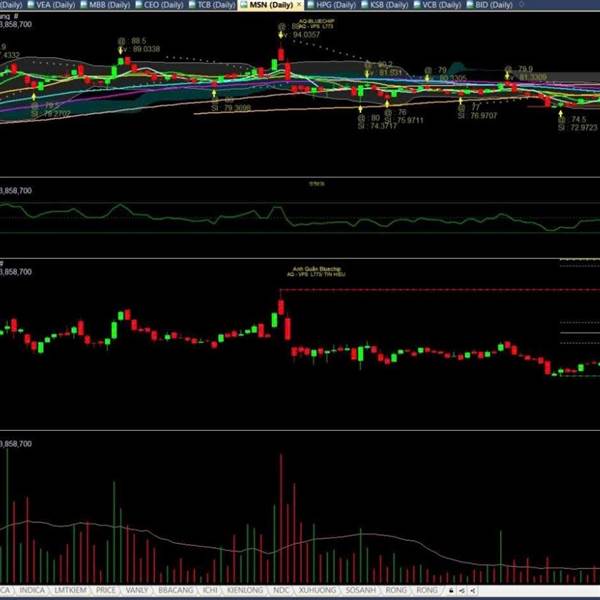Viewport: 600px width, 600px height.
Task: Click the 76.9707 buy signal label
Action: [483, 115]
